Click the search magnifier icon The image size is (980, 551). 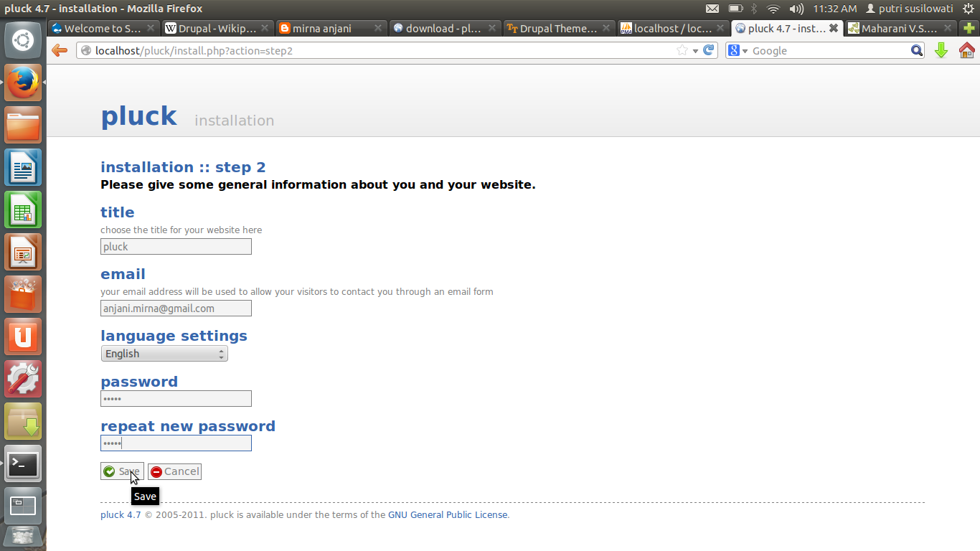coord(917,50)
